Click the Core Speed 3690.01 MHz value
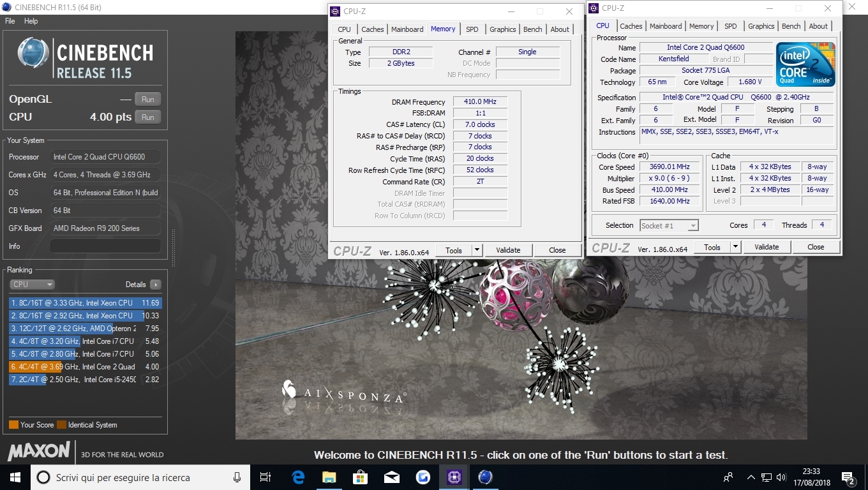 pyautogui.click(x=670, y=167)
